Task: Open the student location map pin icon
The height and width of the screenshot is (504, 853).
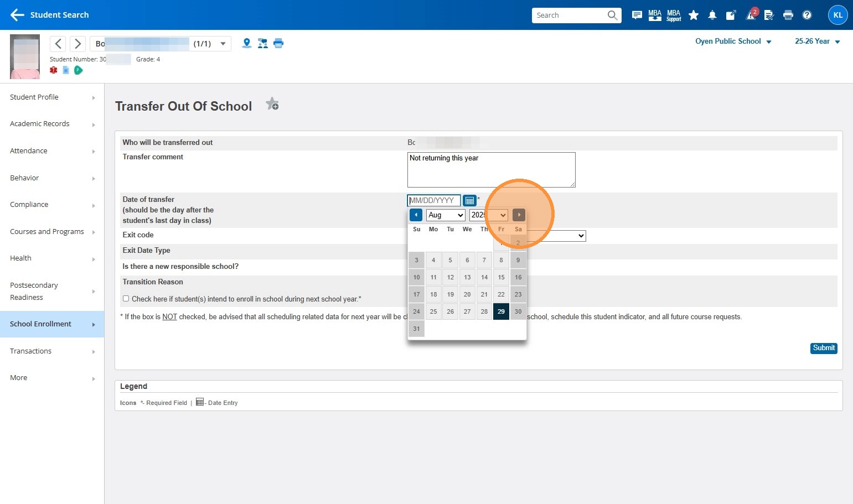Action: tap(247, 43)
